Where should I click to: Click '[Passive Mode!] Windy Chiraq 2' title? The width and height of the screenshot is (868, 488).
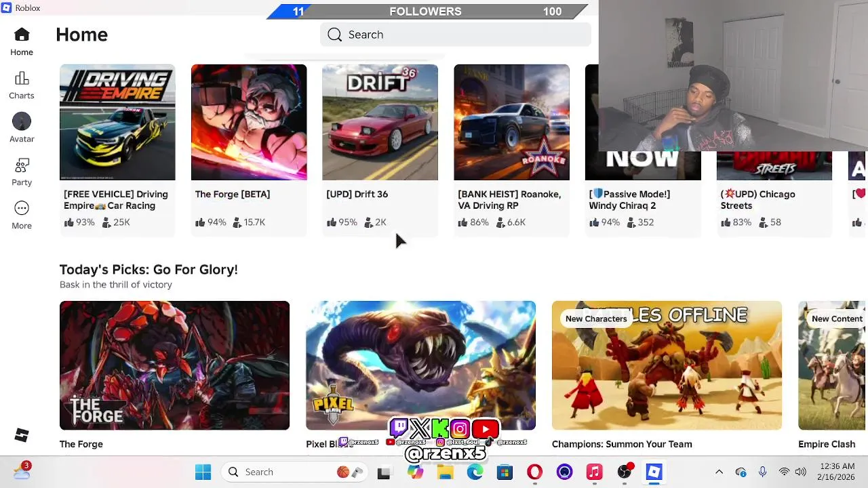pos(629,200)
